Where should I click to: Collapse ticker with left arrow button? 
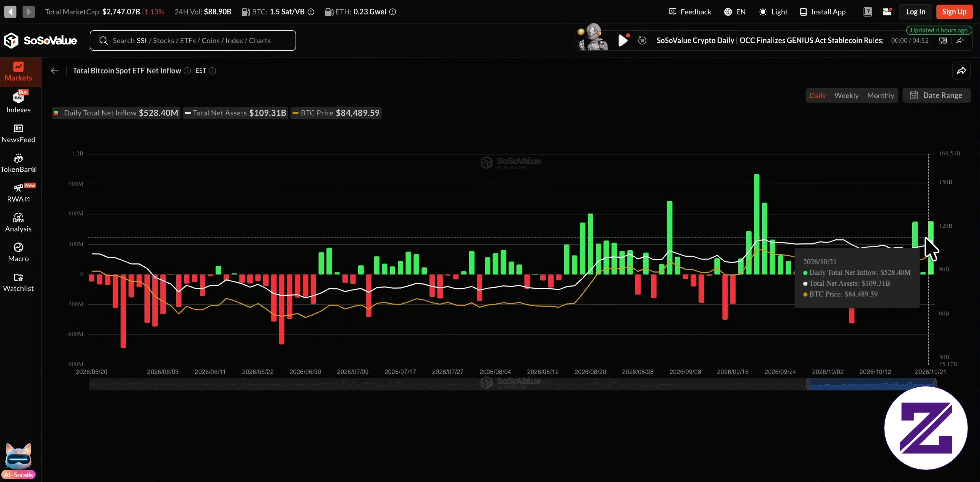pos(10,12)
